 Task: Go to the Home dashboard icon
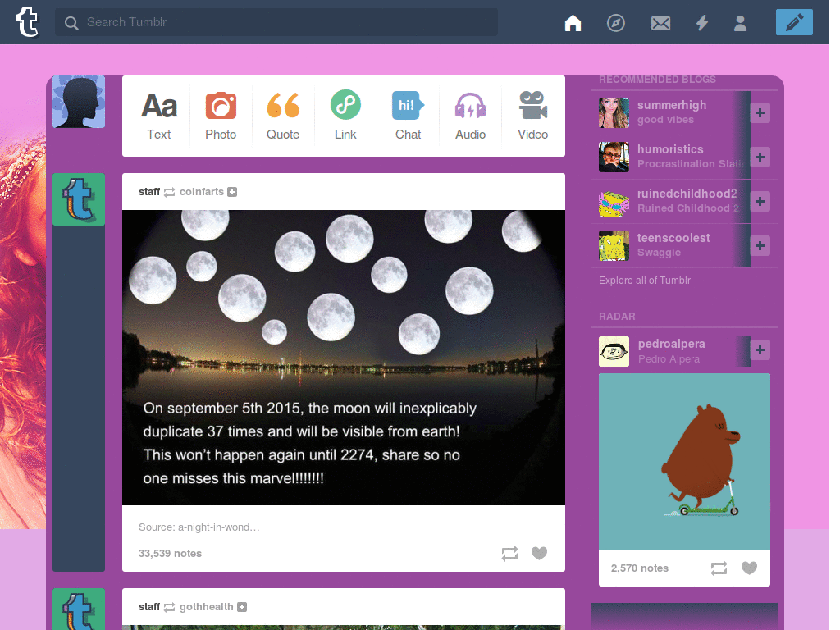[x=573, y=23]
